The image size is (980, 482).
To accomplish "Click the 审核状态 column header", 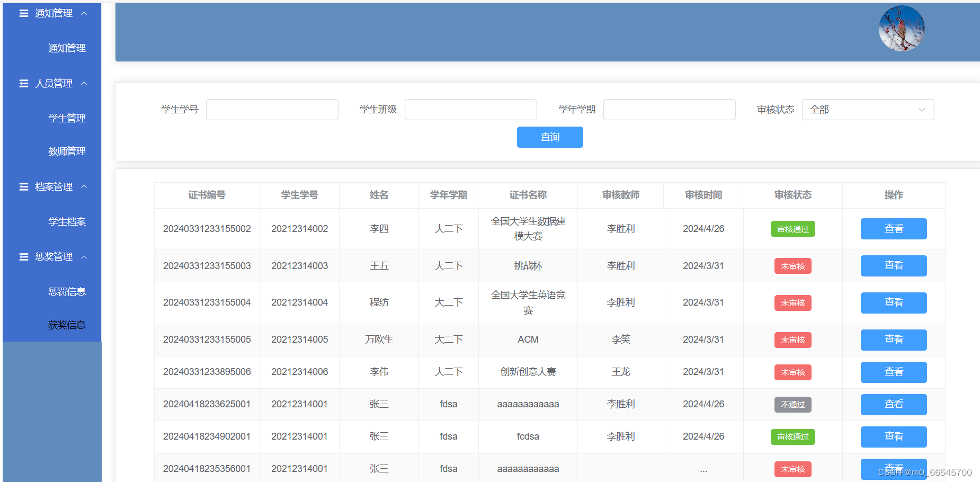I will pyautogui.click(x=793, y=195).
